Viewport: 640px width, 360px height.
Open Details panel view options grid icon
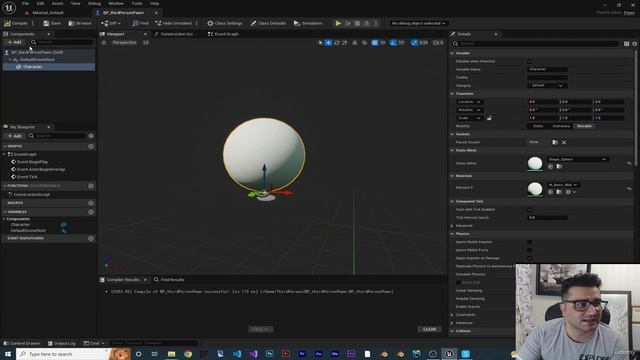coord(626,44)
